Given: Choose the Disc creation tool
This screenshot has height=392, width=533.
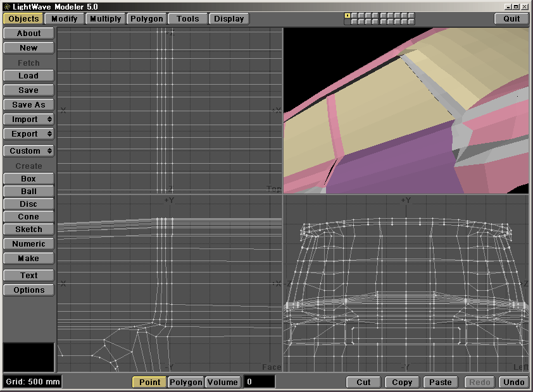Looking at the screenshot, I should 28,204.
